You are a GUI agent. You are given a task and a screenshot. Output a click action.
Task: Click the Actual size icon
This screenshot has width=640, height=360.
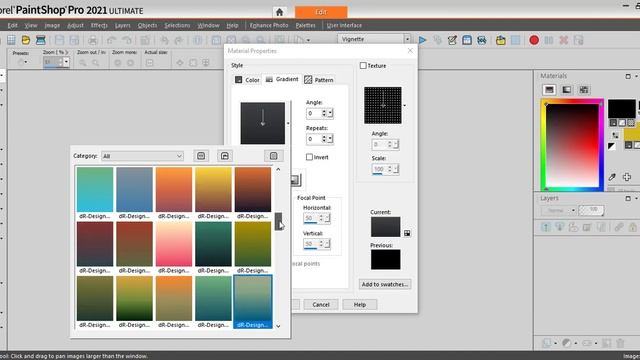(150, 62)
